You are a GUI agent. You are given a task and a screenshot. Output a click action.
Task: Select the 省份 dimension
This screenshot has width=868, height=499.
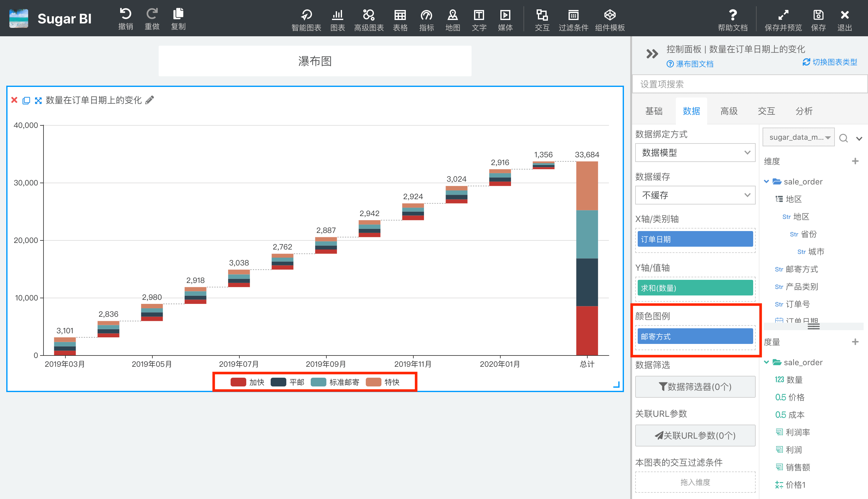[803, 234]
